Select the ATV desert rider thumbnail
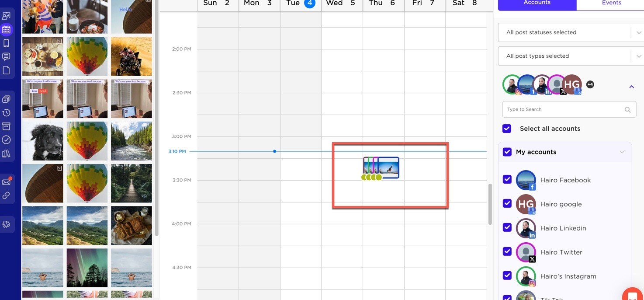644x300 pixels. pos(132,56)
